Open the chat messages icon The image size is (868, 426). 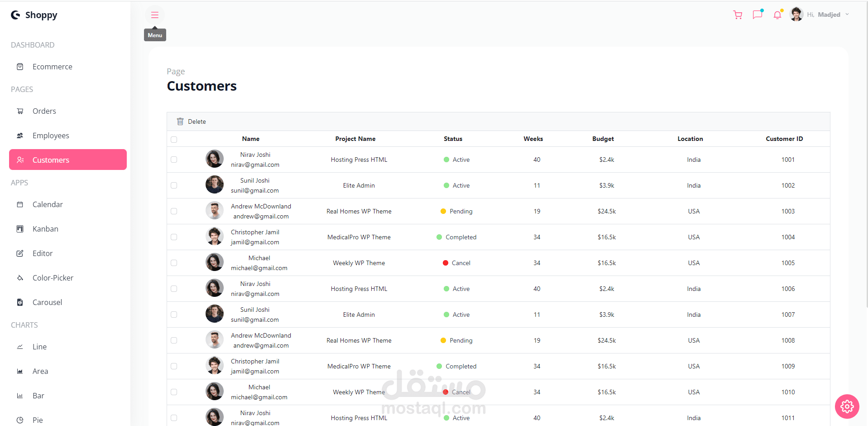tap(757, 15)
